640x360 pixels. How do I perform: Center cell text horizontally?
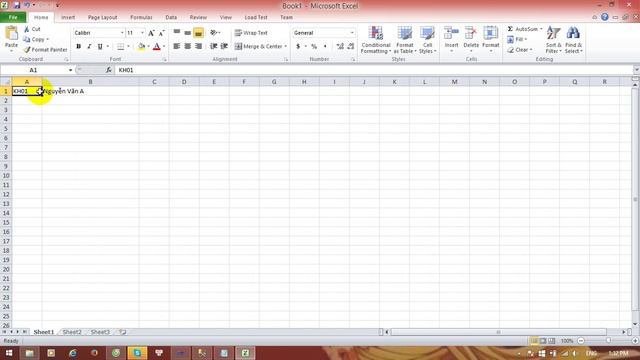pos(187,46)
